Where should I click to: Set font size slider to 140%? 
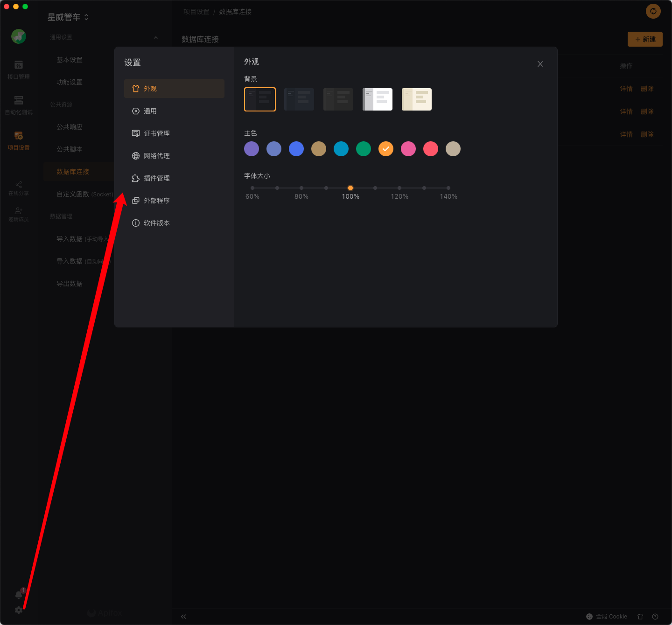(448, 188)
